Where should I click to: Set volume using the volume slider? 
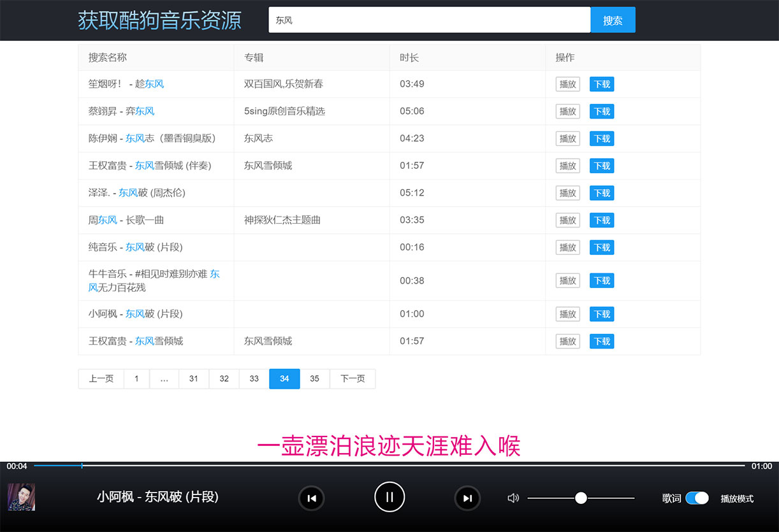(580, 498)
